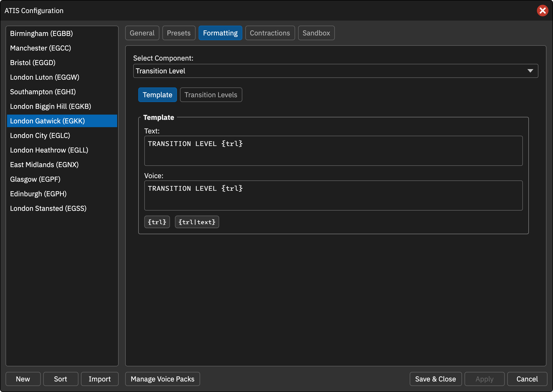Switch to the General tab
This screenshot has height=392, width=553.
142,33
